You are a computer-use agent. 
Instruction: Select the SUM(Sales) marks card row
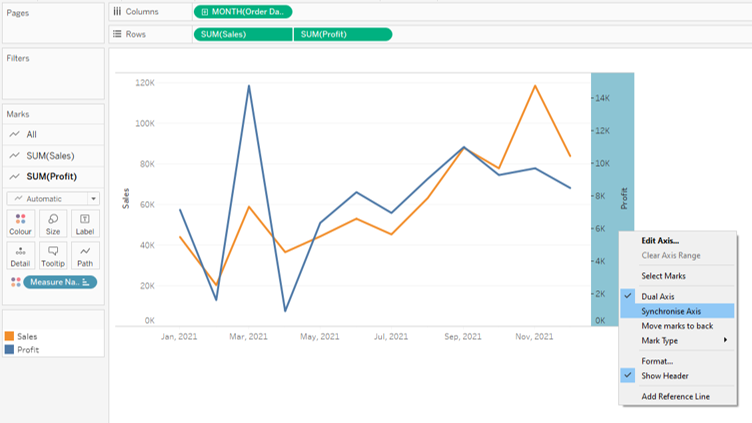tap(50, 155)
